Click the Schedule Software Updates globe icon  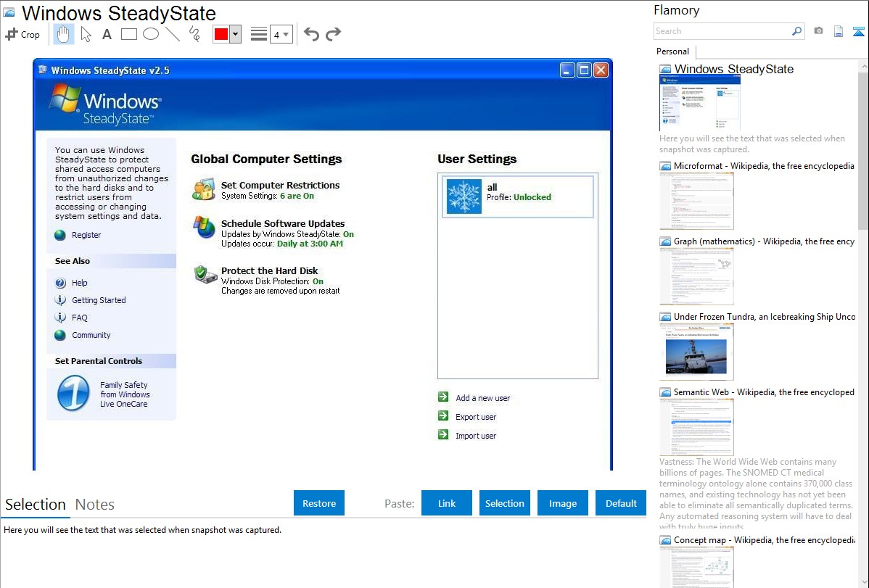(x=204, y=227)
